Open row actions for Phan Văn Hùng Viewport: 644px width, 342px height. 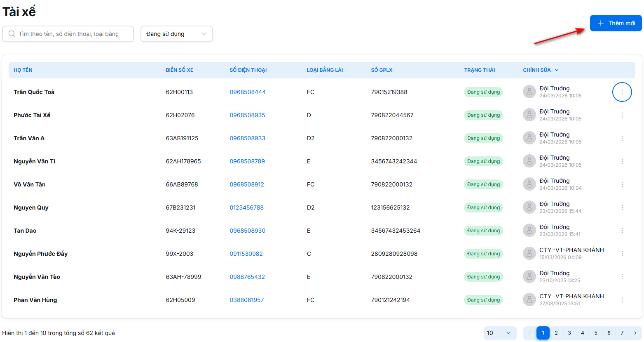pos(622,300)
